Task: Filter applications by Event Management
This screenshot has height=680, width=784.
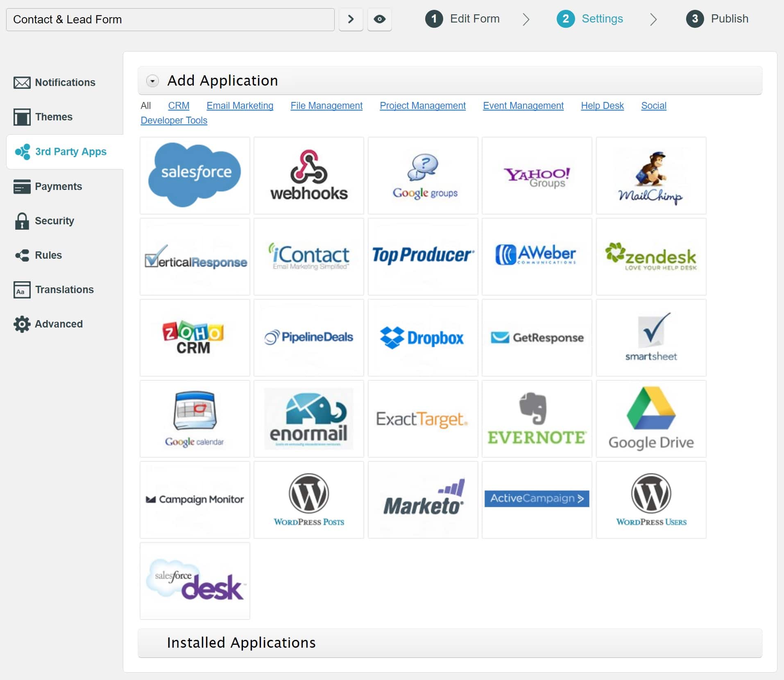Action: pyautogui.click(x=523, y=106)
